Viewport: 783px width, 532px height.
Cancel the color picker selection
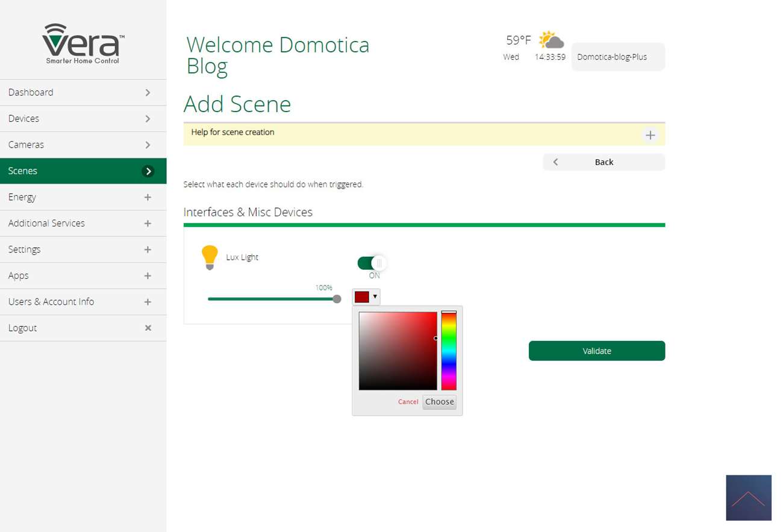[x=408, y=402]
